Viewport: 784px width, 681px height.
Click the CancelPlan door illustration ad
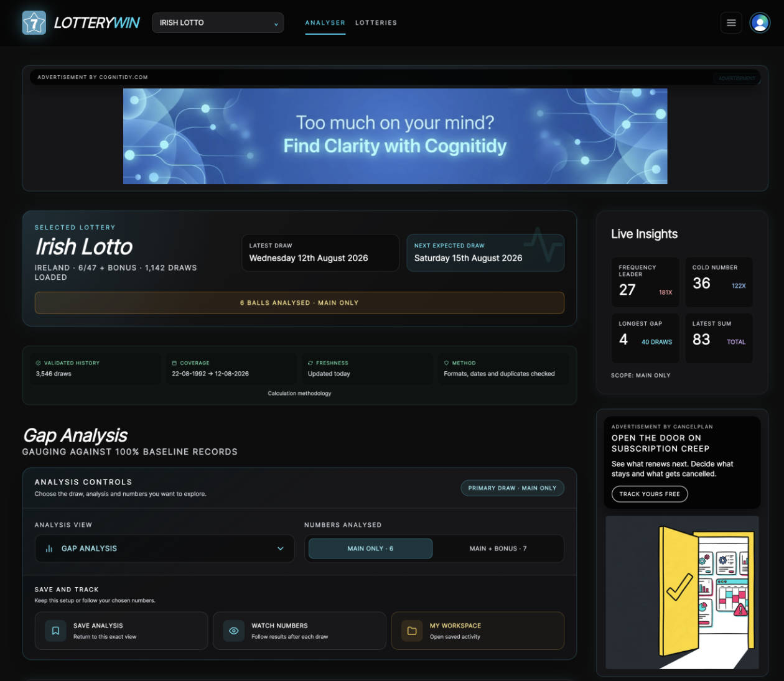pyautogui.click(x=682, y=592)
